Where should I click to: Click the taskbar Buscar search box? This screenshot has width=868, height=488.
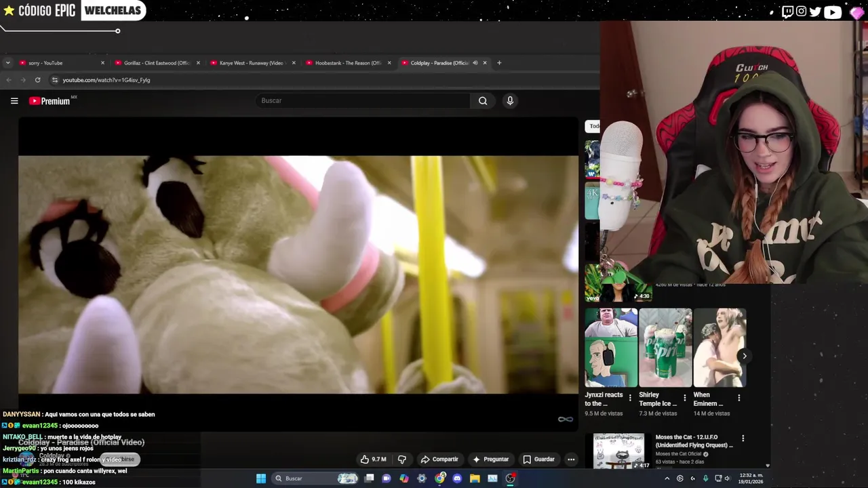click(314, 479)
